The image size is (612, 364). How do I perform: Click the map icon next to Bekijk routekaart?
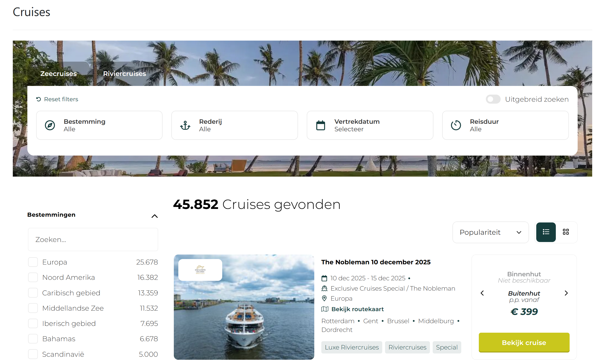click(325, 309)
